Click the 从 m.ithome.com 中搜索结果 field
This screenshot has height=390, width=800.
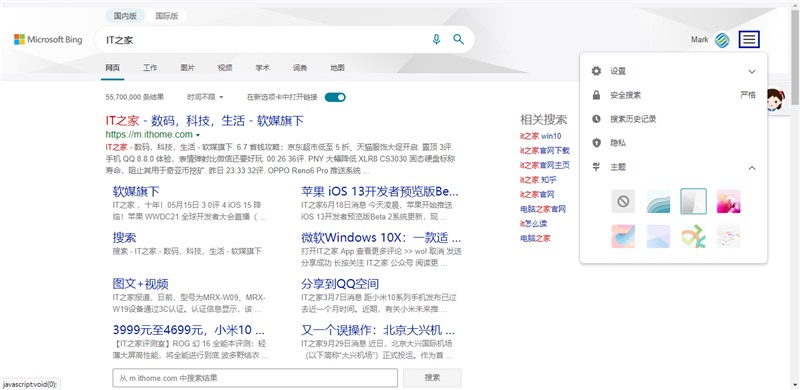click(x=255, y=378)
